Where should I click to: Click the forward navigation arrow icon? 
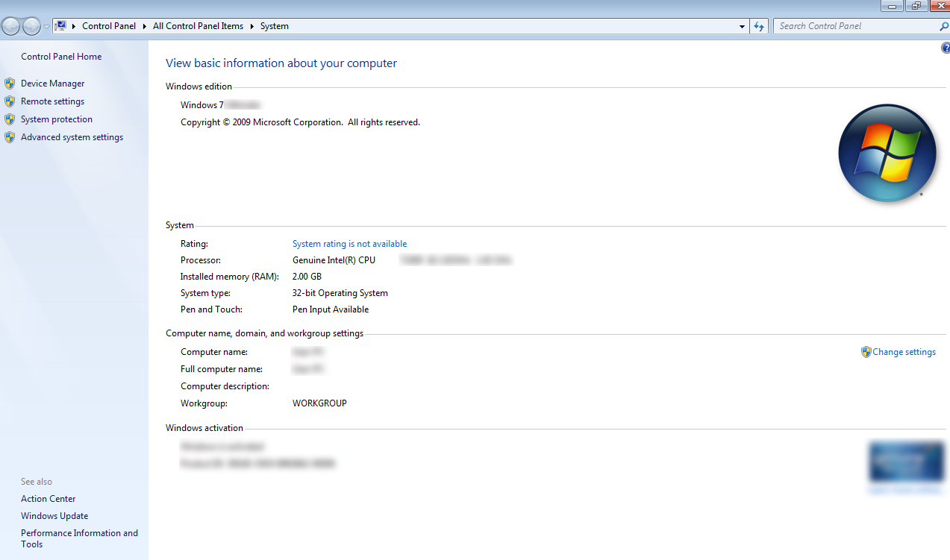pyautogui.click(x=31, y=25)
